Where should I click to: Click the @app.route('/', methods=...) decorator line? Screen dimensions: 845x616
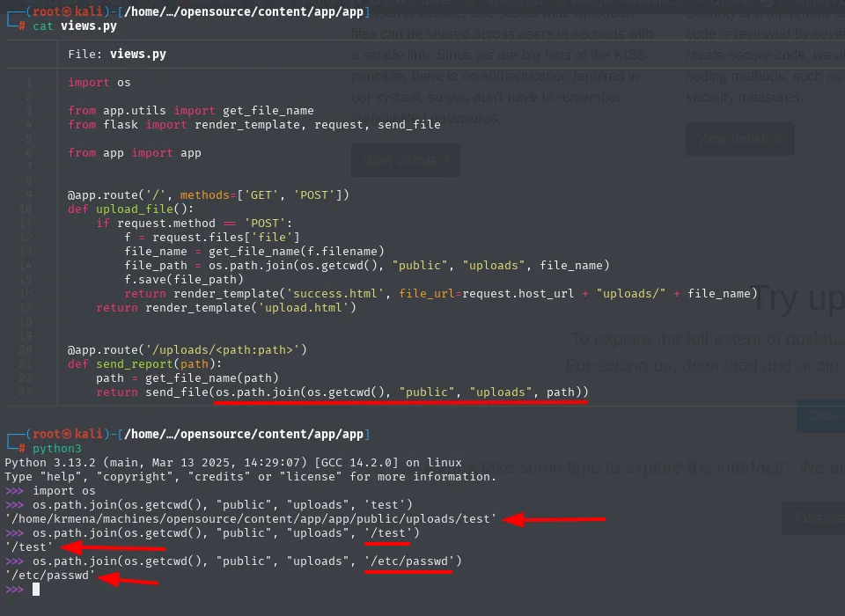click(x=209, y=194)
